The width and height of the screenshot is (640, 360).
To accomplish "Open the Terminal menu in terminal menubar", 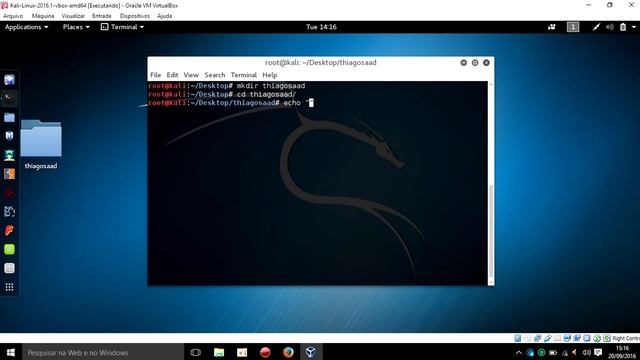I will point(244,75).
